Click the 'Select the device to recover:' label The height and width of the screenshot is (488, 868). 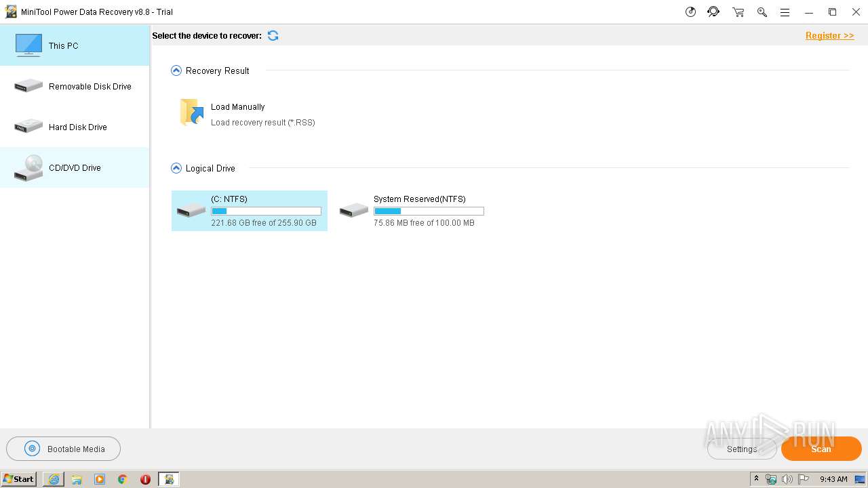point(207,35)
